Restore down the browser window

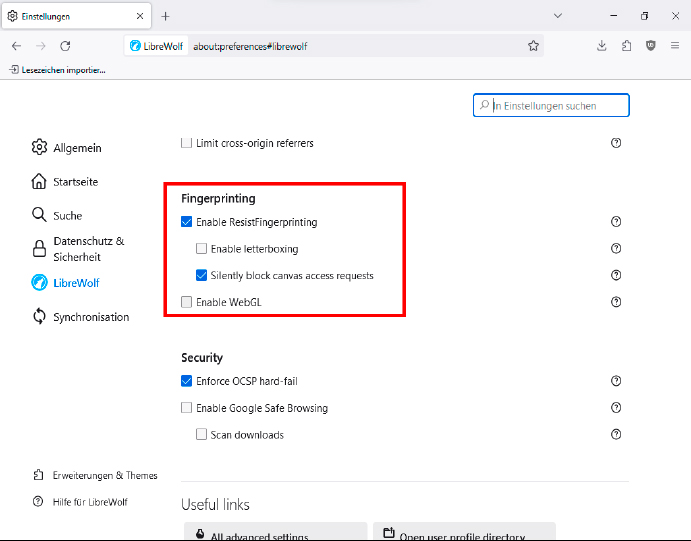(x=644, y=16)
